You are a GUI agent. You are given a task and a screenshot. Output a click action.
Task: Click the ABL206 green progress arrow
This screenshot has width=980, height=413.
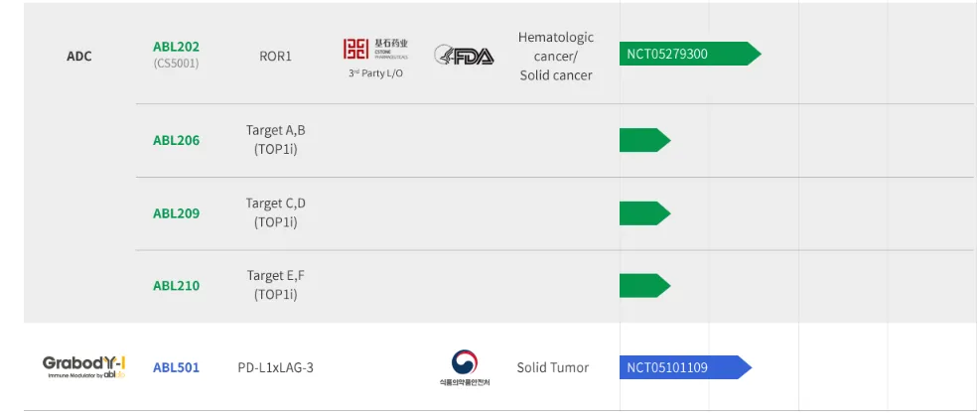pyautogui.click(x=643, y=141)
